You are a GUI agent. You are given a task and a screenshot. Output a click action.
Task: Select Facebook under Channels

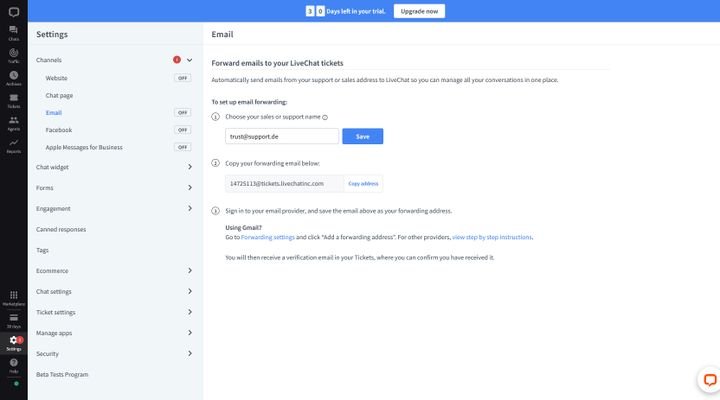[x=59, y=130]
